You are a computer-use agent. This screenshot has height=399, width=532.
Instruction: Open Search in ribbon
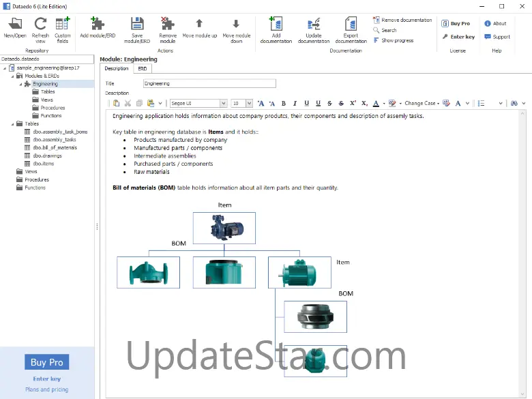click(x=385, y=30)
